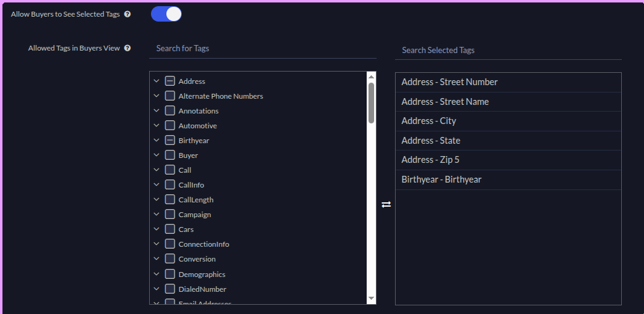Expand the DialedNumber chevron
The width and height of the screenshot is (644, 314).
(x=156, y=289)
